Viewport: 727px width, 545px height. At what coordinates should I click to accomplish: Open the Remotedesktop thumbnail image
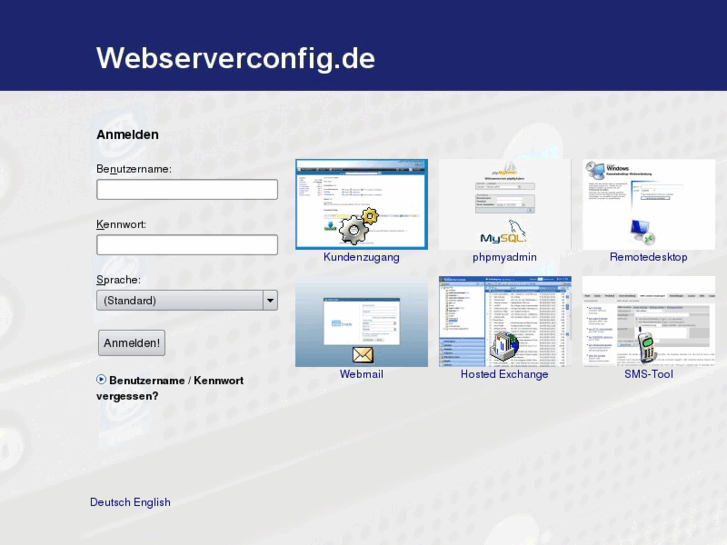(x=649, y=204)
